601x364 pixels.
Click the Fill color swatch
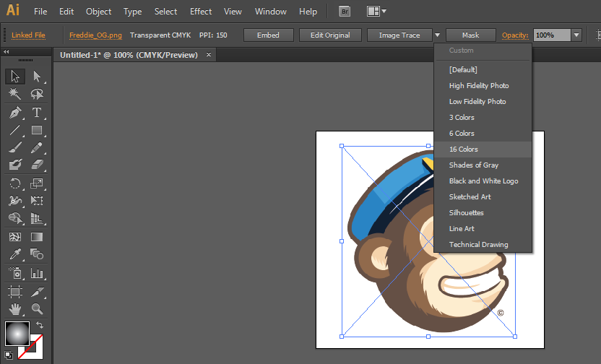(17, 333)
